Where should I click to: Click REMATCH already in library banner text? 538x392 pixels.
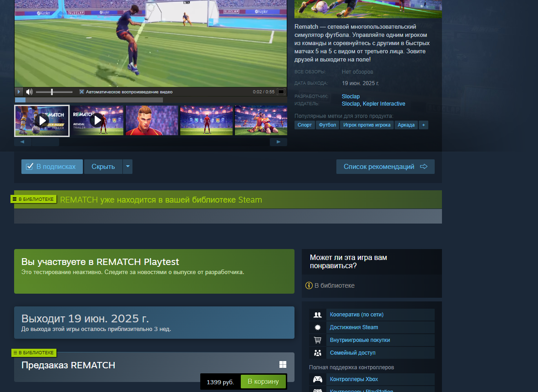[x=161, y=200]
